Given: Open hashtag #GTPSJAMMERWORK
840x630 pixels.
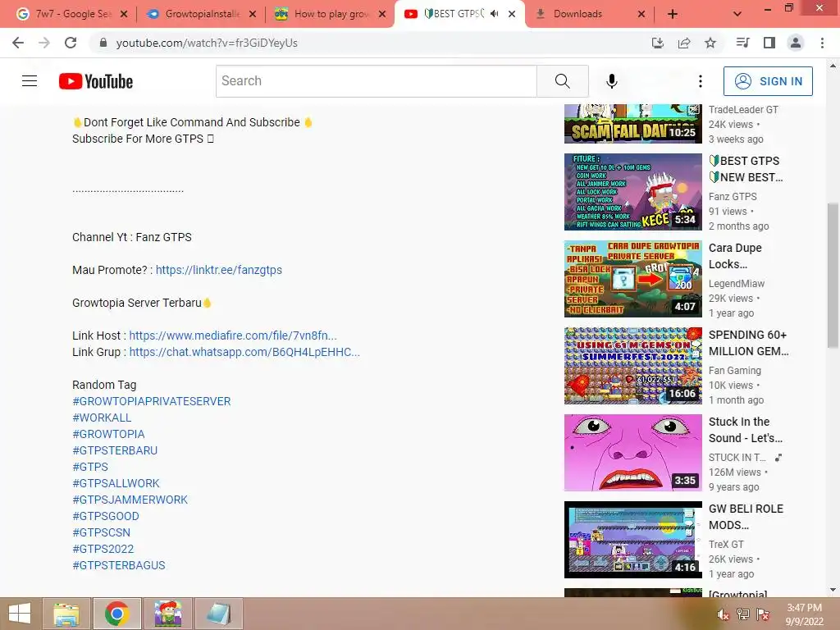Looking at the screenshot, I should pos(130,500).
